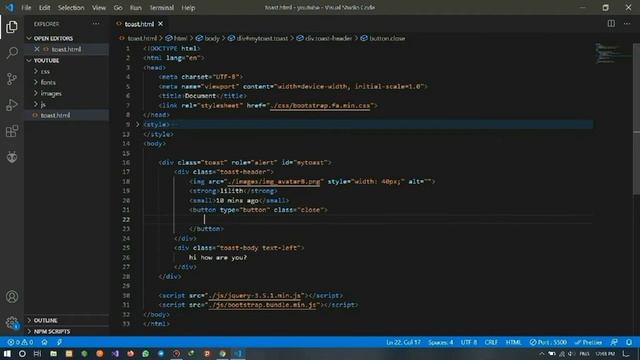The height and width of the screenshot is (360, 640).
Task: Click the div#mytoast.toast breadcrumb
Action: pyautogui.click(x=258, y=38)
